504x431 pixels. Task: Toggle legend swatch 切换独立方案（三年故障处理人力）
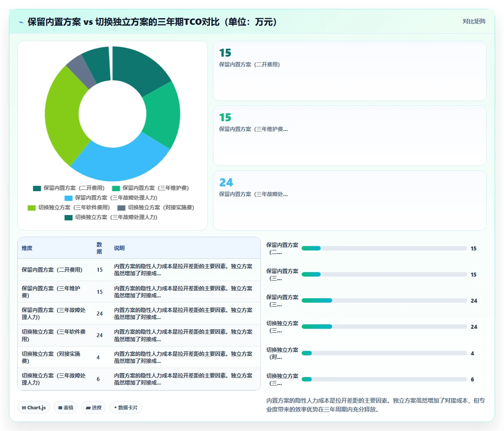(x=69, y=218)
